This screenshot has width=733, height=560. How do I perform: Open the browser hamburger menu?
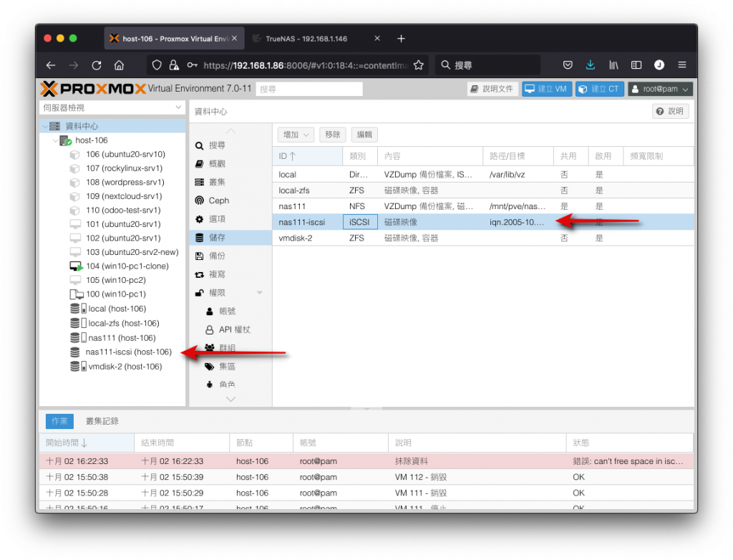click(682, 65)
